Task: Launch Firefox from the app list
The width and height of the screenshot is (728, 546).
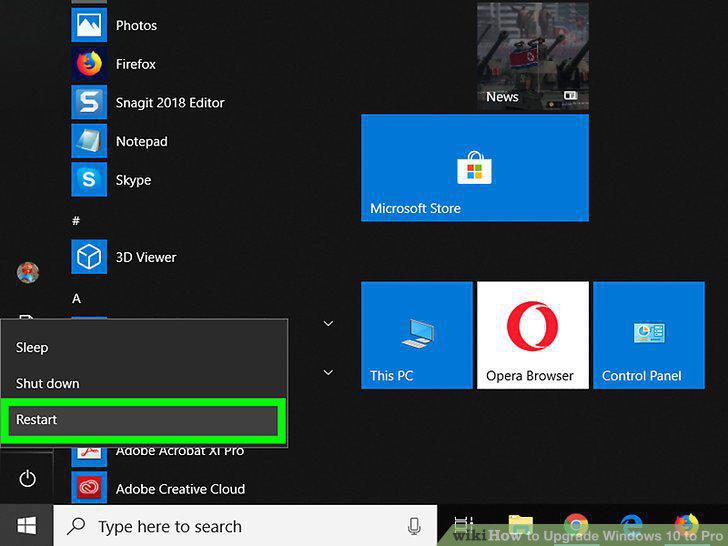Action: [x=89, y=64]
